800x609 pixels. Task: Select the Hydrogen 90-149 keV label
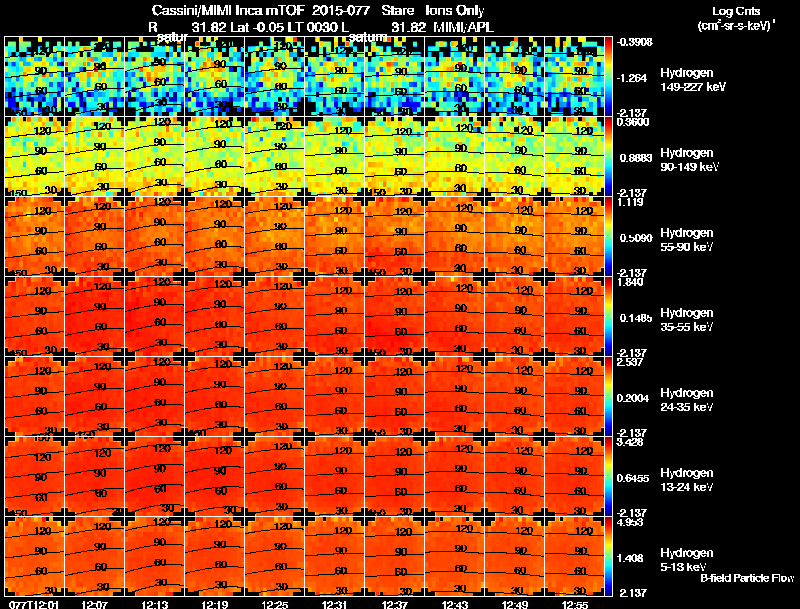tap(690, 160)
